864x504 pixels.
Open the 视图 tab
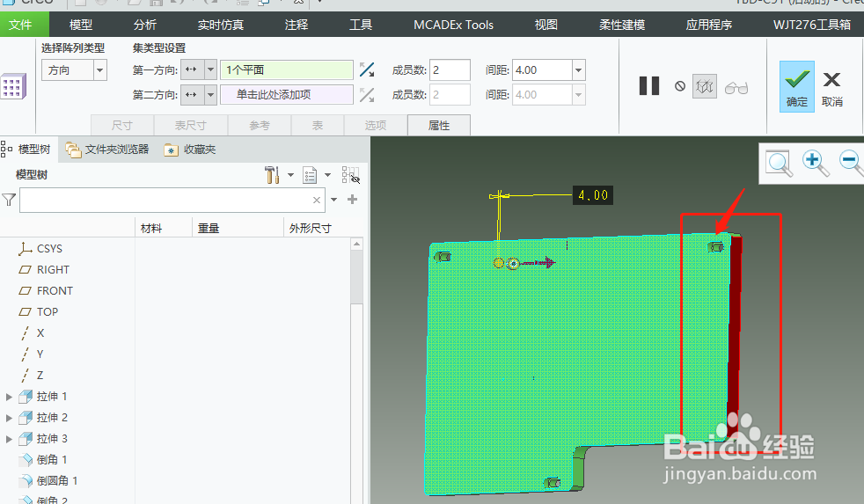coord(546,25)
